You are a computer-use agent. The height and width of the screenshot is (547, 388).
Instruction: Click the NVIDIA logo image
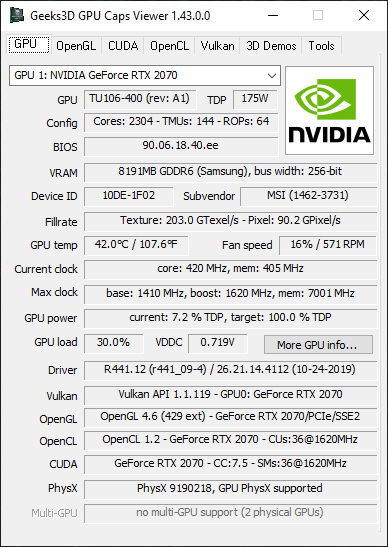pyautogui.click(x=329, y=110)
